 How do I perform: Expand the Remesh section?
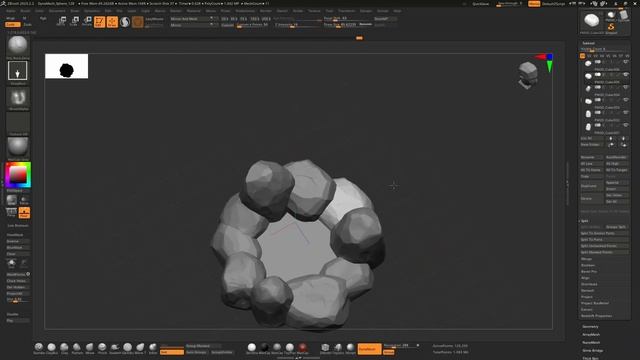588,291
